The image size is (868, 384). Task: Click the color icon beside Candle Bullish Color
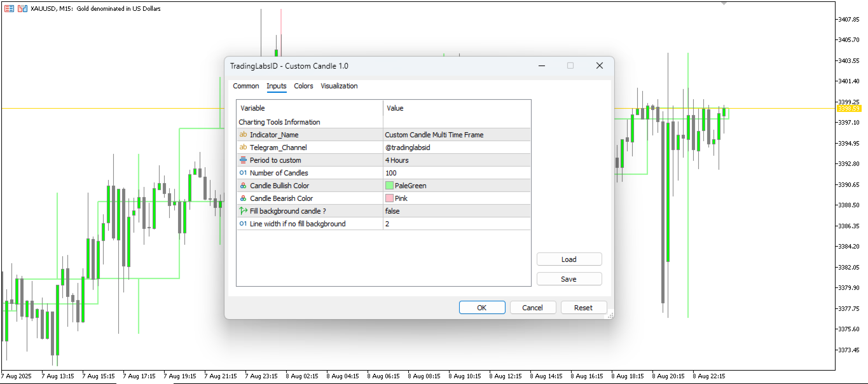(x=243, y=186)
